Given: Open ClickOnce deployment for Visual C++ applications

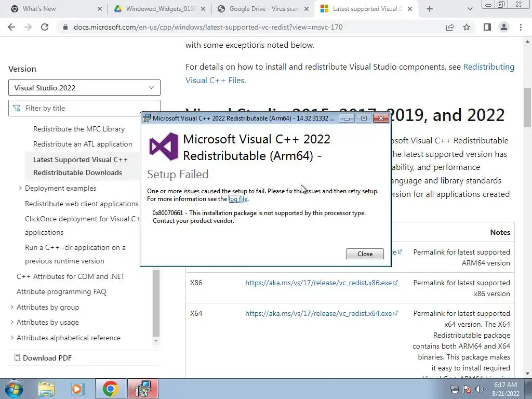Looking at the screenshot, I should pyautogui.click(x=83, y=225).
